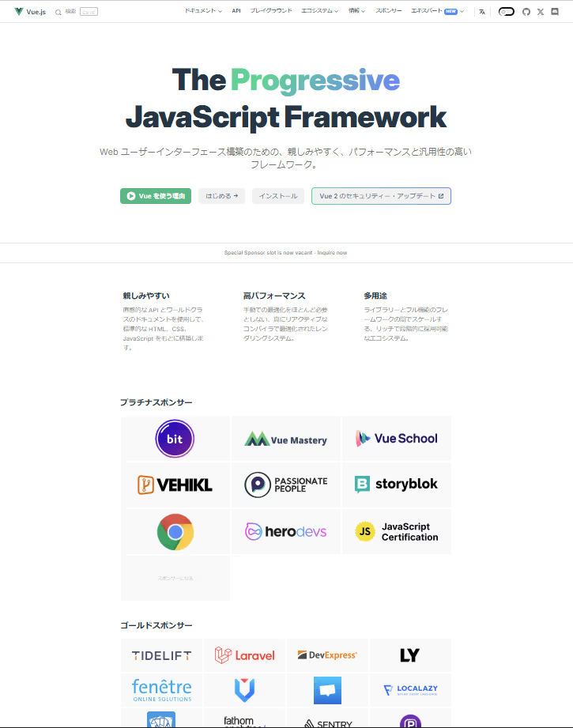Open the スポンサー menu item
The image size is (573, 728).
(389, 11)
